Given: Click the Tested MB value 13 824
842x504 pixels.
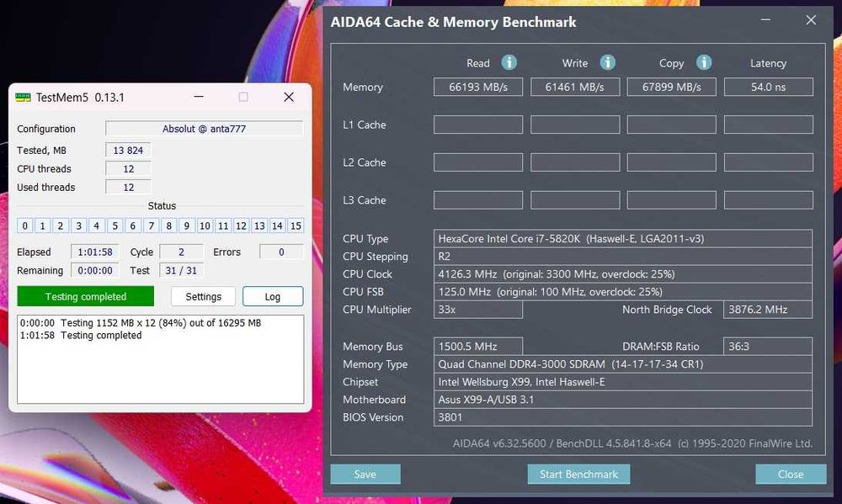Looking at the screenshot, I should [x=128, y=151].
